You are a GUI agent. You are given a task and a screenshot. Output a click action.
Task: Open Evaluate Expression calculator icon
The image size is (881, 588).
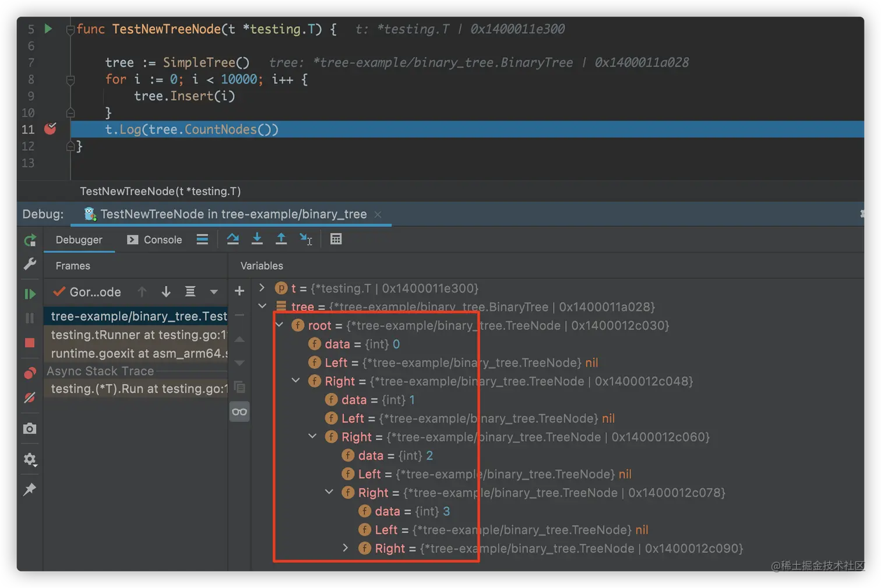[336, 239]
